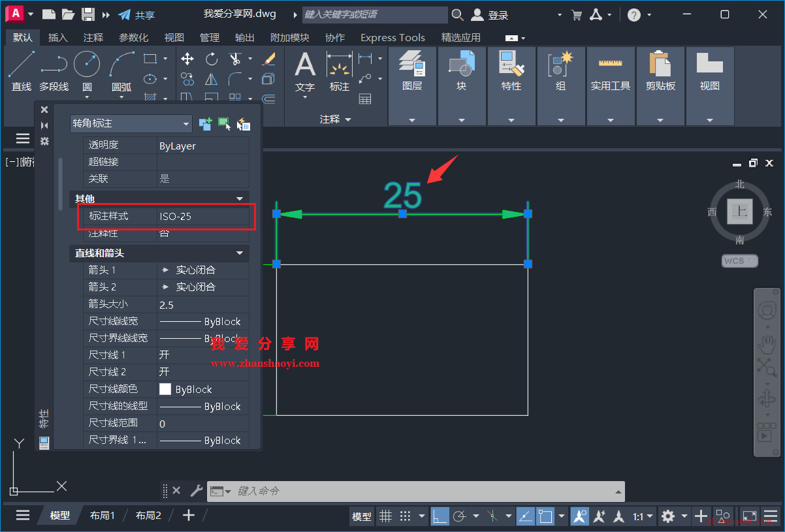This screenshot has width=785, height=532.
Task: Toggle isometric drafting in status bar
Action: coord(493,516)
